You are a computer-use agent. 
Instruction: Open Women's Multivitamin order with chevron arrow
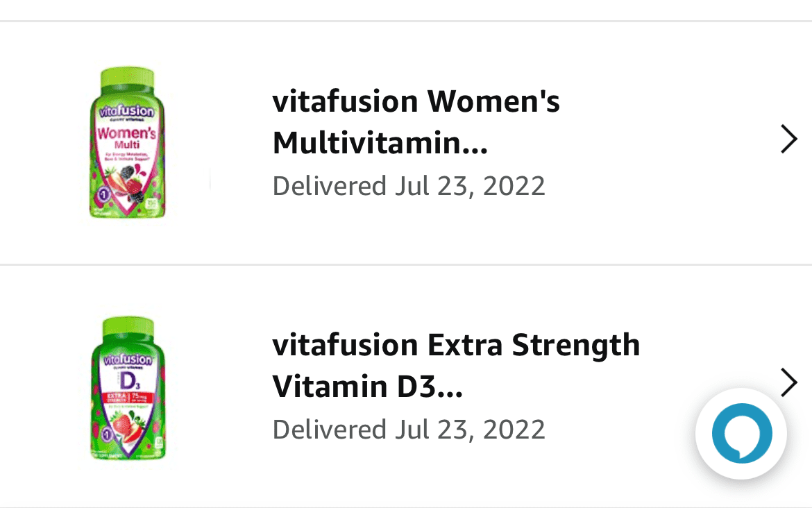(788, 139)
